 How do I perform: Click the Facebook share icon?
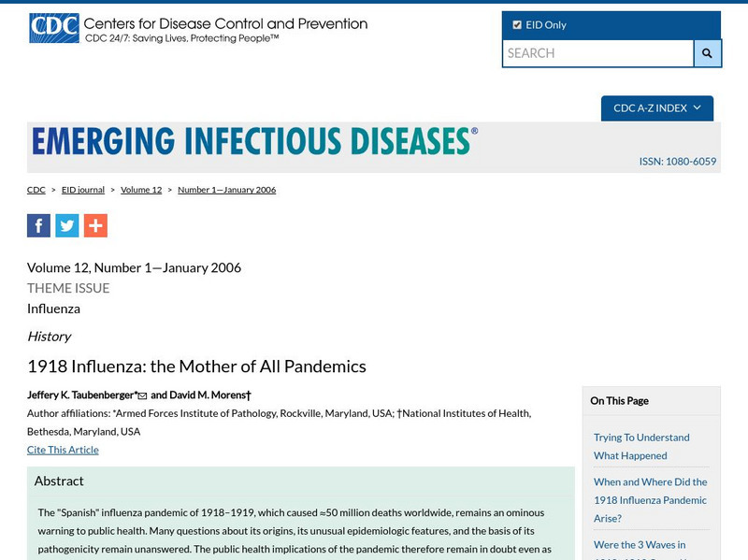pyautogui.click(x=38, y=225)
